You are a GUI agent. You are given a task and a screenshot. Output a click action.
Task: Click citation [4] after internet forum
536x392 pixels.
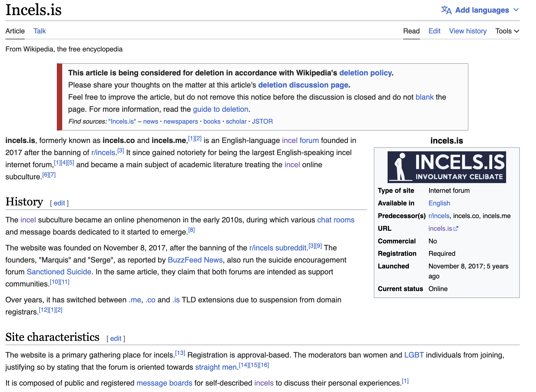(x=64, y=162)
